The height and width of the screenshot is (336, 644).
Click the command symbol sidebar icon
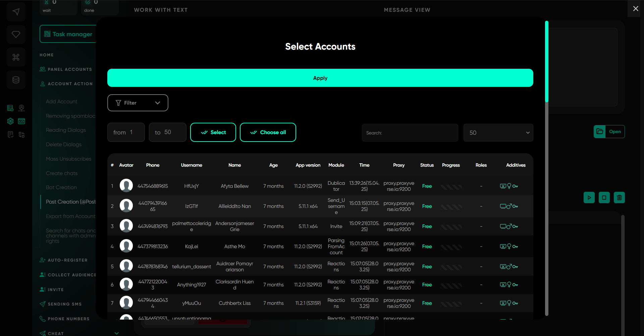coord(16,57)
